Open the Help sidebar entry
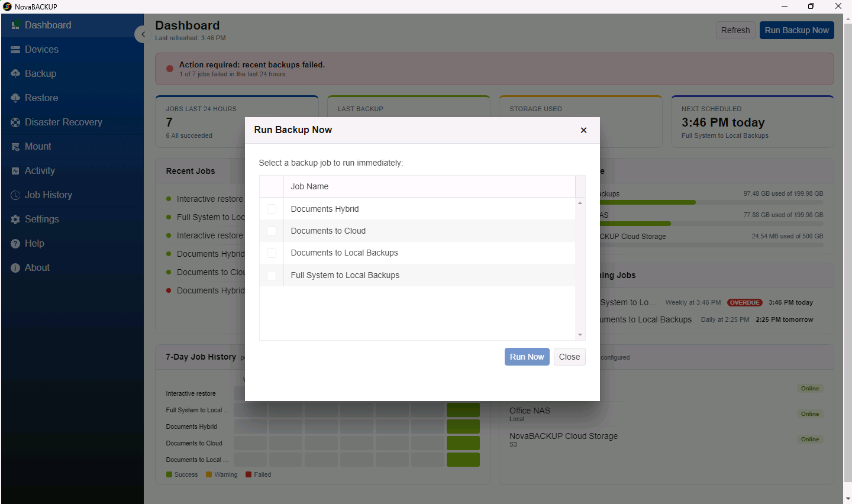 pyautogui.click(x=72, y=244)
